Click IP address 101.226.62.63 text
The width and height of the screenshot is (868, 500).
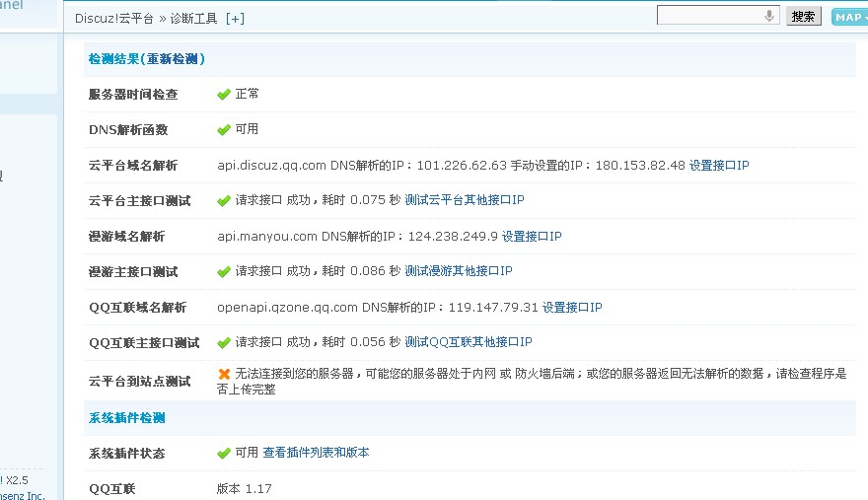pyautogui.click(x=462, y=165)
